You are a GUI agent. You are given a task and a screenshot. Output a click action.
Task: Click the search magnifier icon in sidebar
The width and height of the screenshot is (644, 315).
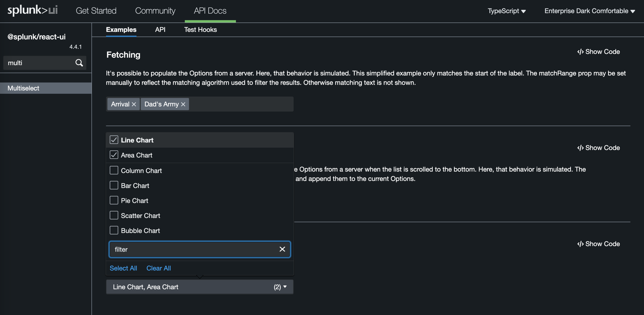pos(79,63)
